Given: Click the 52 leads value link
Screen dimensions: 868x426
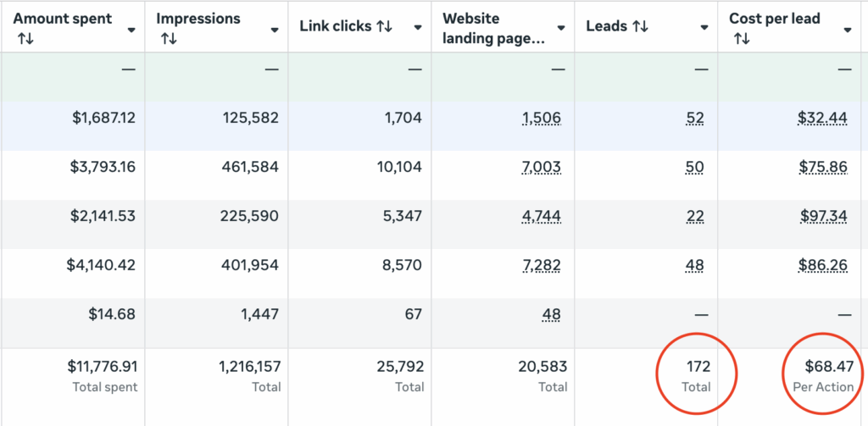Looking at the screenshot, I should (x=695, y=119).
